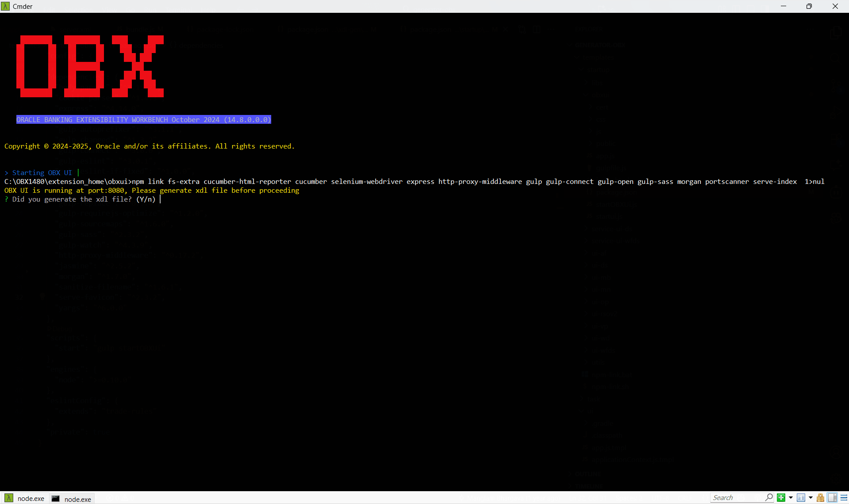Switch to the first node.exe tab
Viewport: 849px width, 504px height.
[x=25, y=498]
